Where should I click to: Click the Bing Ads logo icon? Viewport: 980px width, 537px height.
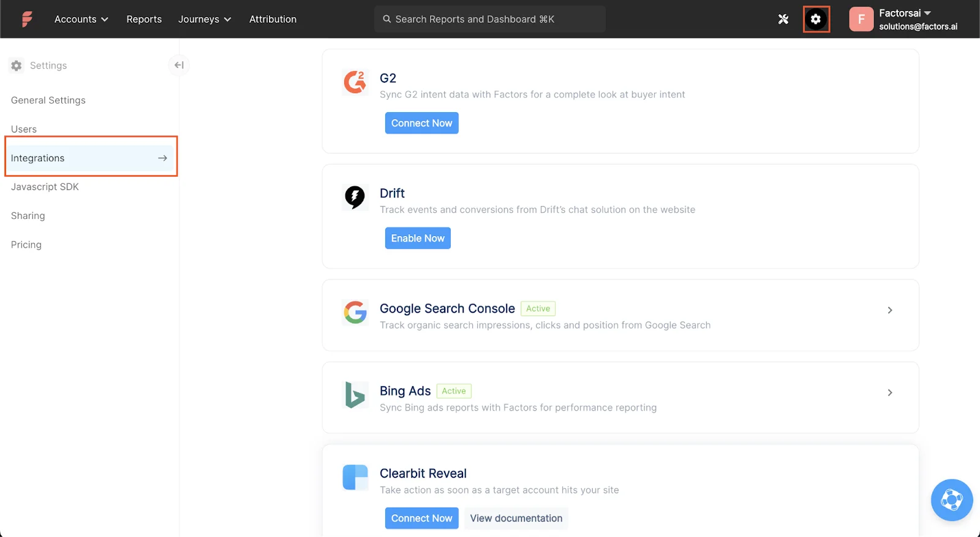point(355,395)
